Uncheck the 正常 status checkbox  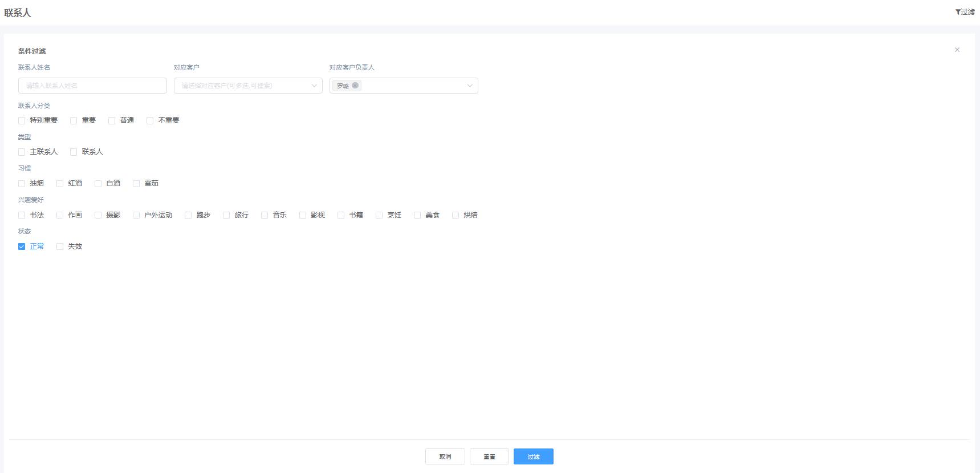[22, 246]
